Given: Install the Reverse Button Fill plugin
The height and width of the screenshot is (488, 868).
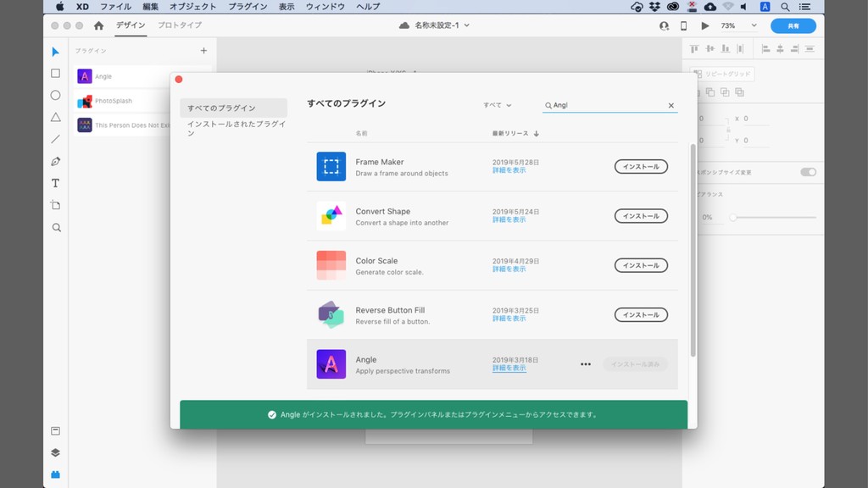Looking at the screenshot, I should 641,315.
